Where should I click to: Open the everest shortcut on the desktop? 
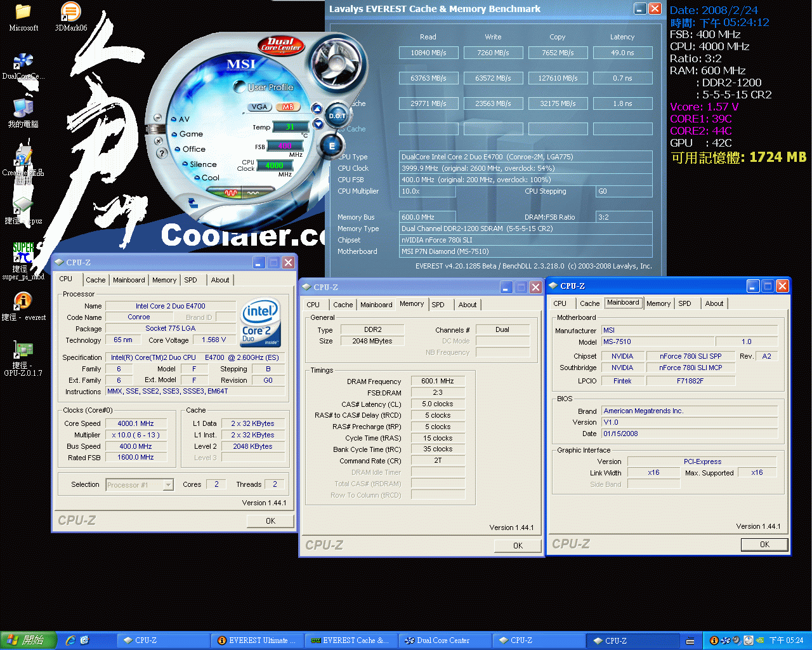[23, 307]
